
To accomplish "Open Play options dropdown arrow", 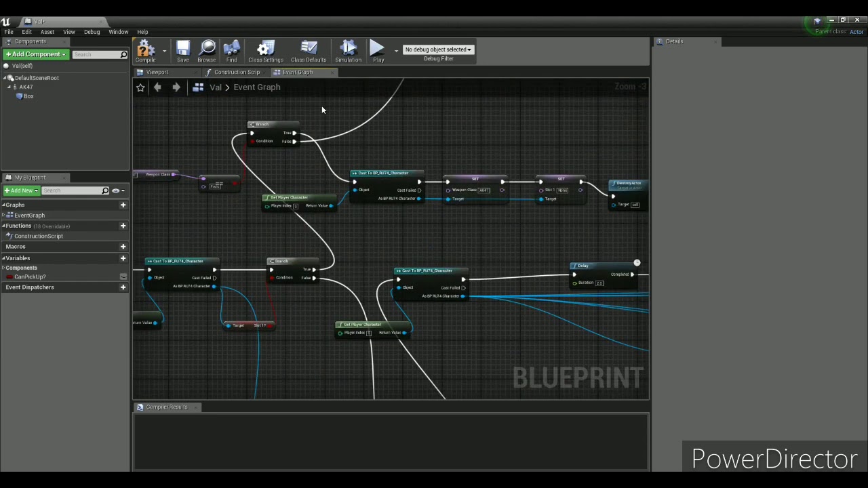I will [396, 50].
